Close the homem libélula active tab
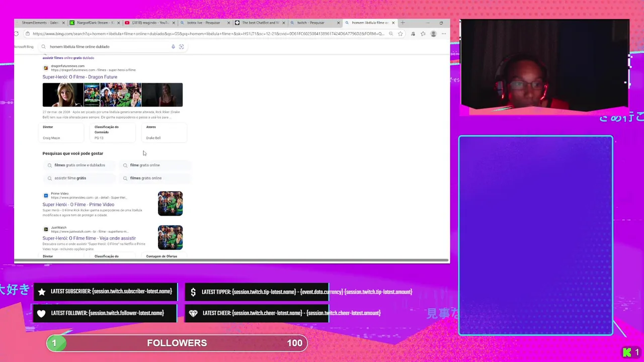The image size is (644, 362). pos(393,23)
